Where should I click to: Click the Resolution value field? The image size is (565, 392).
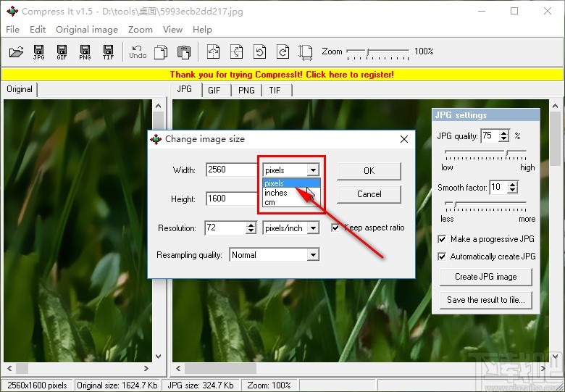pos(226,228)
